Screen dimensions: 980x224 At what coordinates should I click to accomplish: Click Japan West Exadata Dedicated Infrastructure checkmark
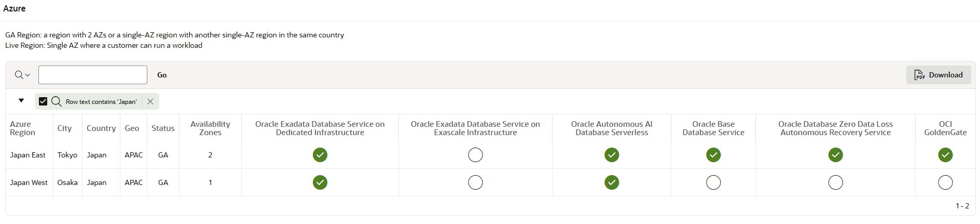[320, 182]
